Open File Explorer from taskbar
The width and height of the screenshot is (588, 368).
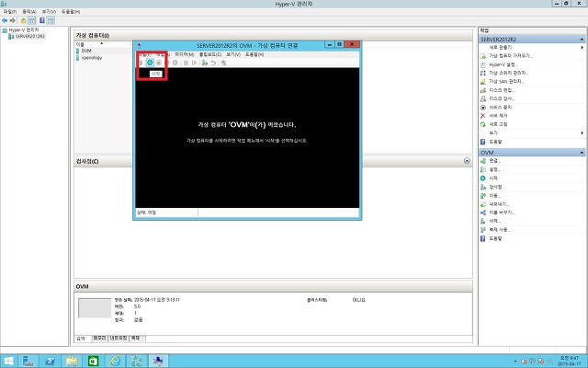pos(72,362)
